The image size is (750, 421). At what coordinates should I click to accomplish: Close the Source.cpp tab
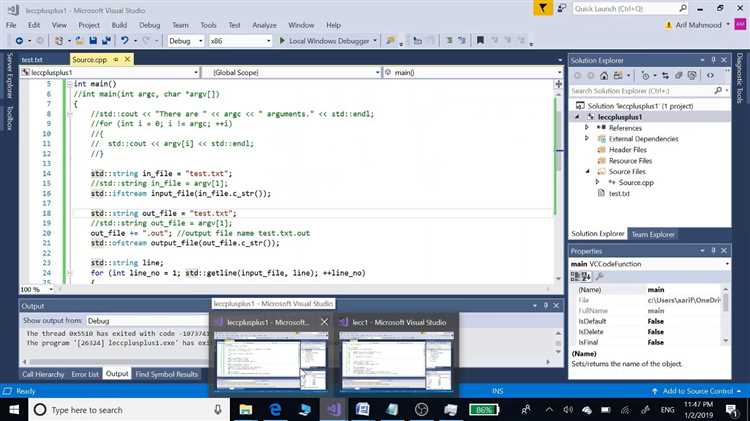(127, 59)
